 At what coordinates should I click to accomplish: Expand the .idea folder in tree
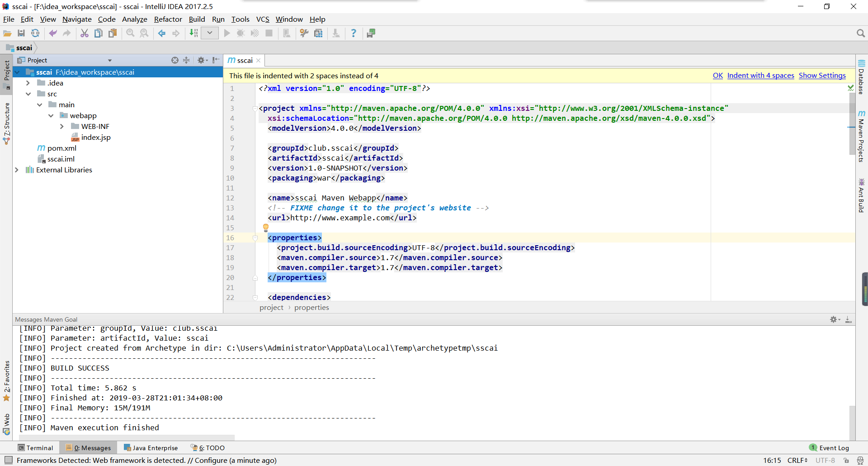coord(28,83)
